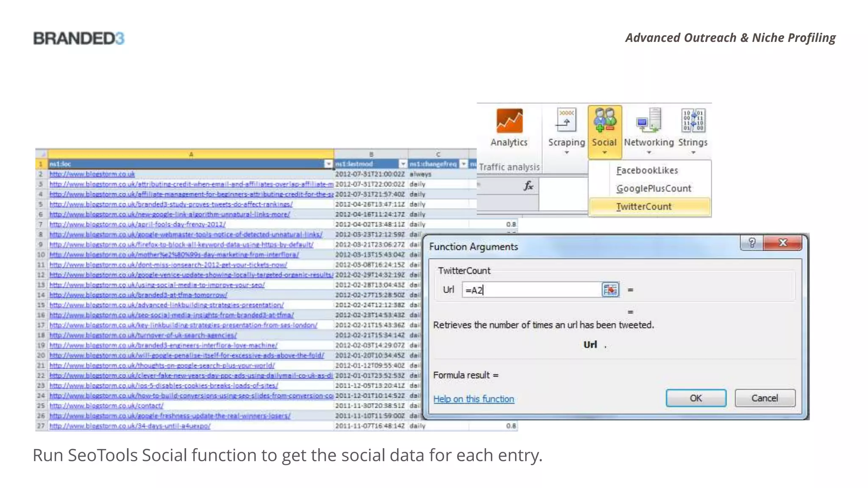This screenshot has height=488, width=868.
Task: Expand the Social dropdown arrow
Action: coord(605,152)
